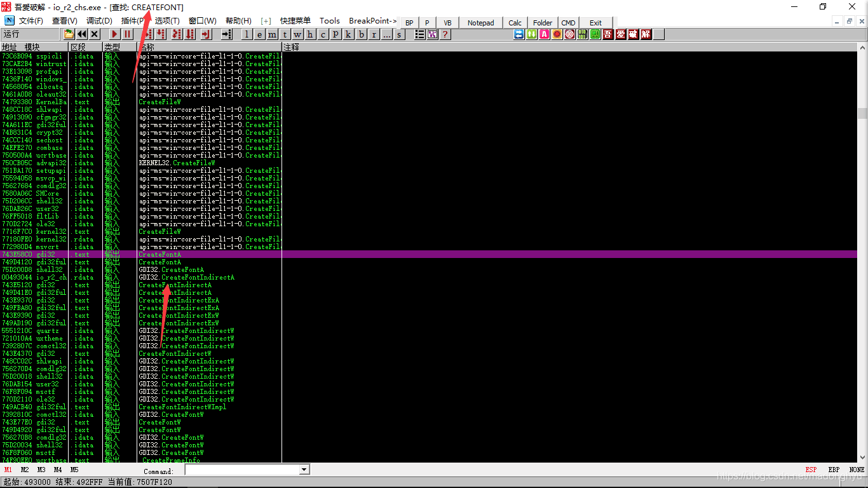Click the purple Appearance grid icon
Image resolution: width=868 pixels, height=488 pixels.
pyautogui.click(x=433, y=34)
